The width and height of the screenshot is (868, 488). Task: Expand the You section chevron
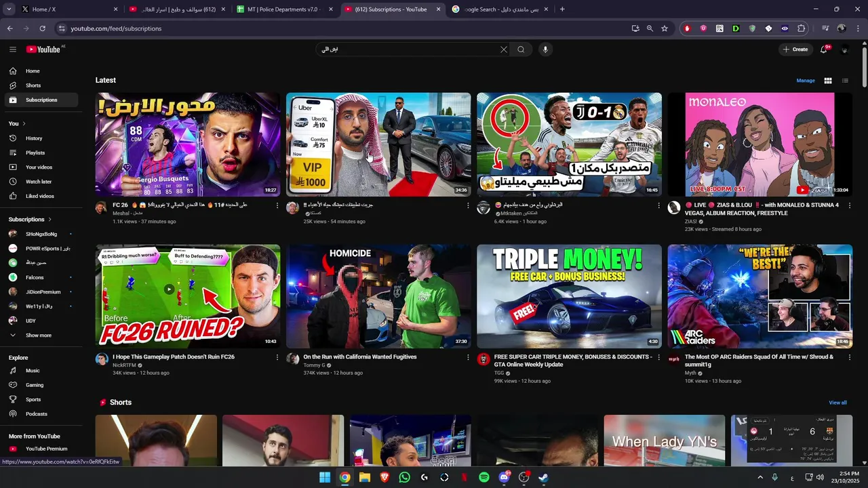(24, 123)
